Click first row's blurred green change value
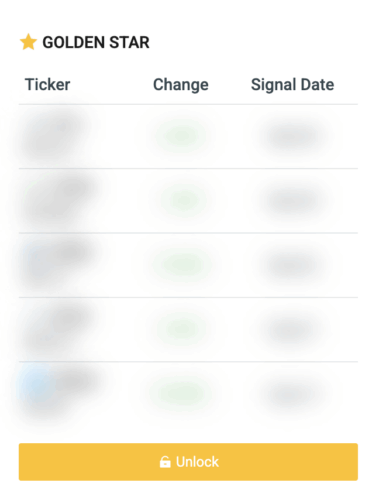This screenshot has width=379, height=500. pyautogui.click(x=181, y=136)
